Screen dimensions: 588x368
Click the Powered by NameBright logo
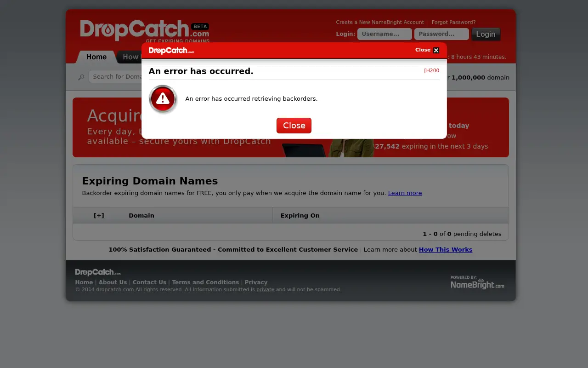pyautogui.click(x=477, y=282)
